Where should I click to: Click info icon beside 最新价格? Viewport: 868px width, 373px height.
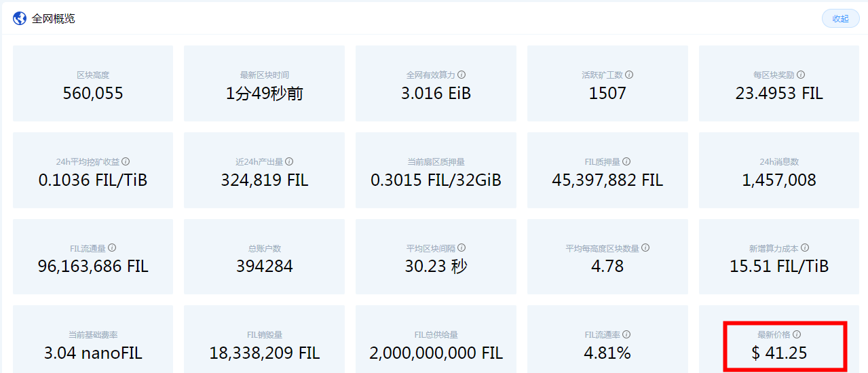pos(797,334)
